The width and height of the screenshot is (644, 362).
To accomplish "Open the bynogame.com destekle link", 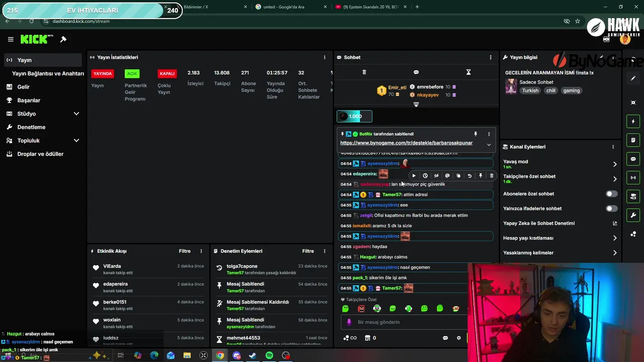I will point(407,143).
